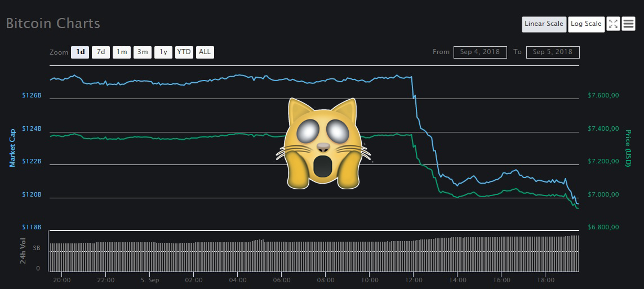Click the 04:00 time axis label
644x289 pixels.
(237, 281)
